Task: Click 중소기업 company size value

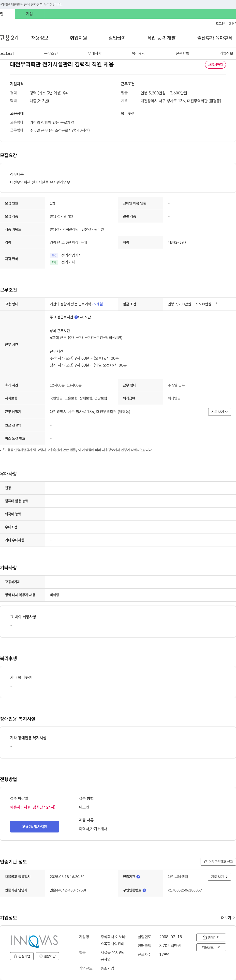Action: (x=107, y=968)
